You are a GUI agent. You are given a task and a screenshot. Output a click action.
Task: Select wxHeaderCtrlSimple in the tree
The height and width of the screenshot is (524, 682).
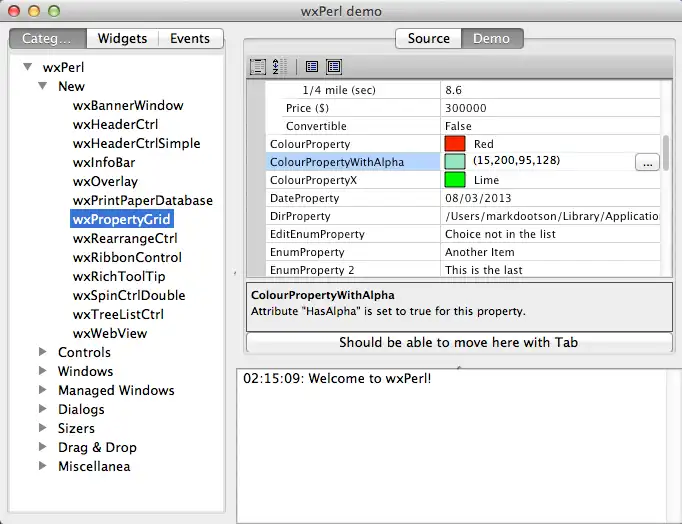click(136, 144)
